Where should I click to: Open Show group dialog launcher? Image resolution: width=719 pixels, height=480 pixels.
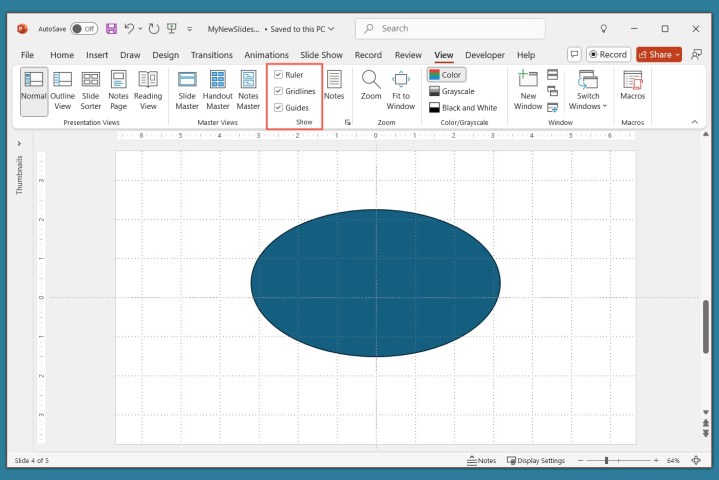pyautogui.click(x=347, y=122)
